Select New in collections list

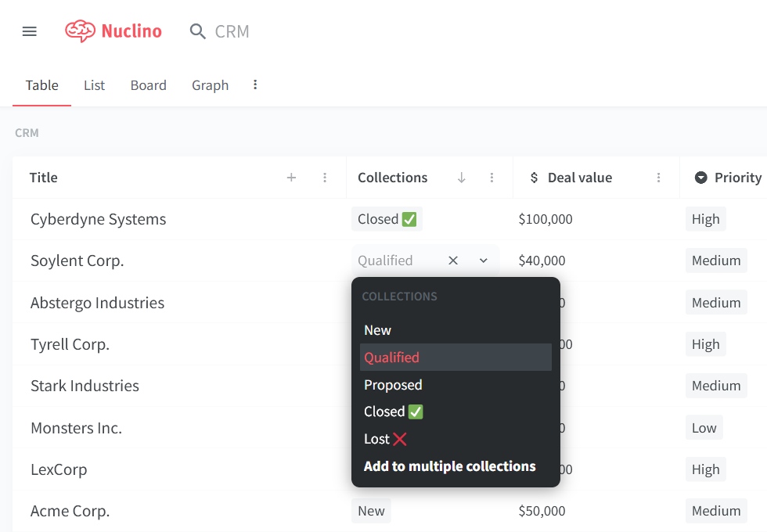[456, 330]
